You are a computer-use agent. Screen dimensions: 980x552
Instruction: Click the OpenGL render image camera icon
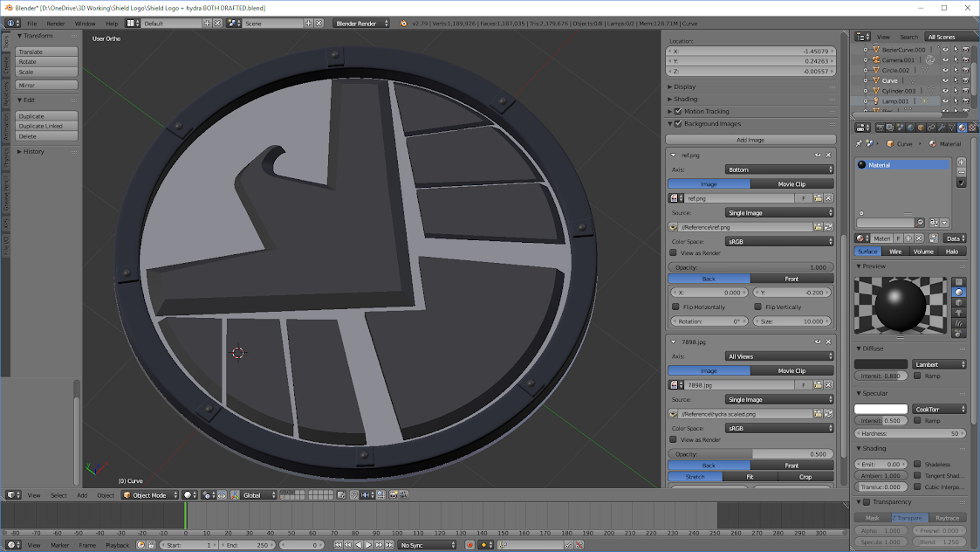point(393,495)
